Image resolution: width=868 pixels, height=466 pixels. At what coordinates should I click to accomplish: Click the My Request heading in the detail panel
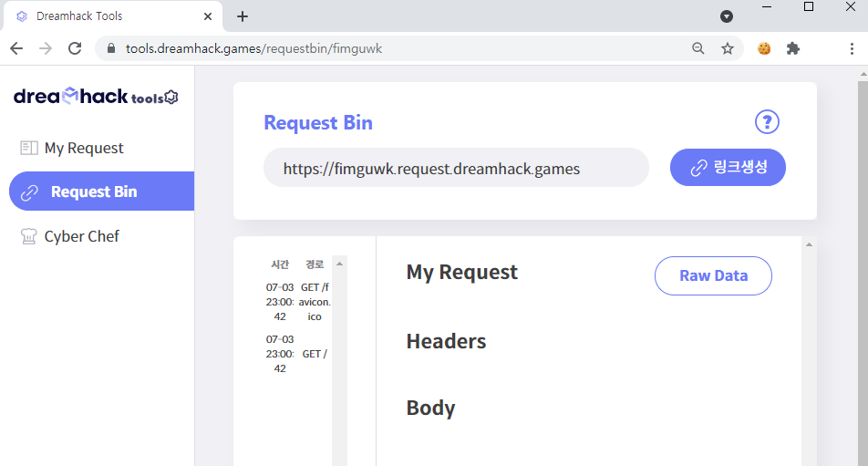461,273
